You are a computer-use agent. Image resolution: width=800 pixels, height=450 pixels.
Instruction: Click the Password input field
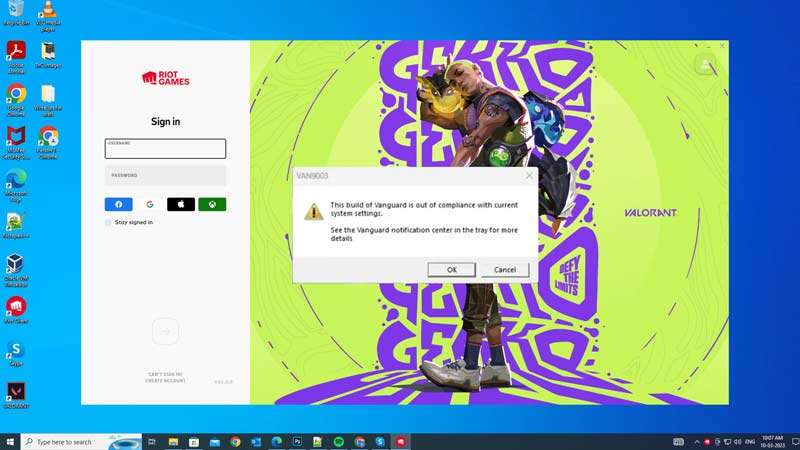[165, 175]
